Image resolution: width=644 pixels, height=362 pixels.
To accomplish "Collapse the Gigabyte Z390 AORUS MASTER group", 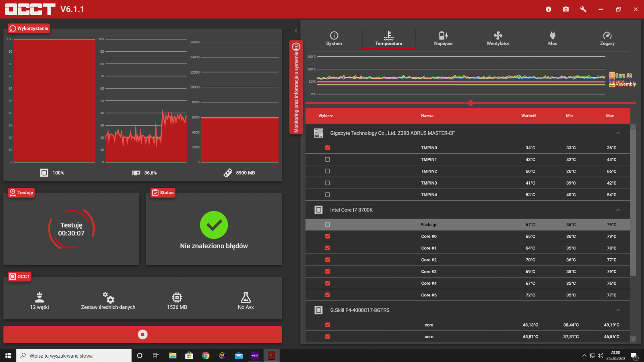I will (x=618, y=133).
